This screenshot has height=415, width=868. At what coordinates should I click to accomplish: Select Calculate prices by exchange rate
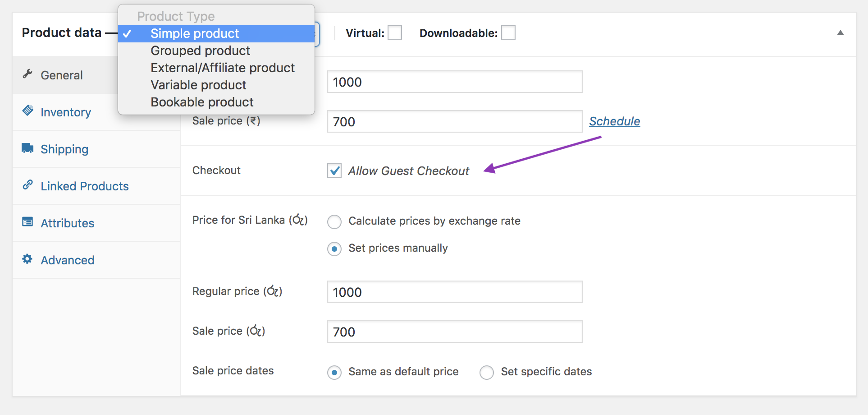click(x=334, y=222)
